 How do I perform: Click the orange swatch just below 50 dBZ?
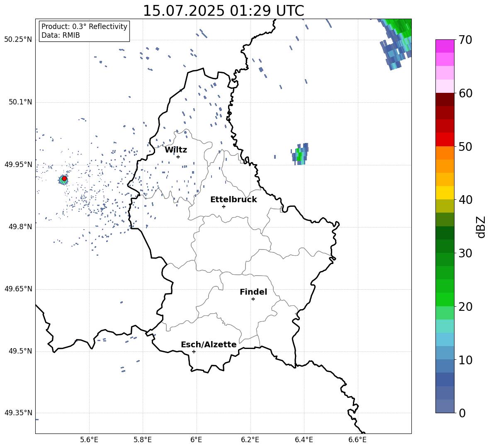(445, 153)
